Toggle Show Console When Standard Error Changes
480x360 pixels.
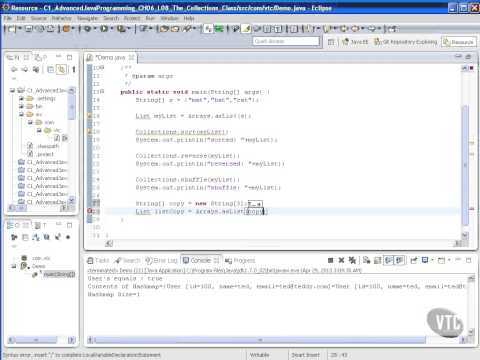click(400, 260)
